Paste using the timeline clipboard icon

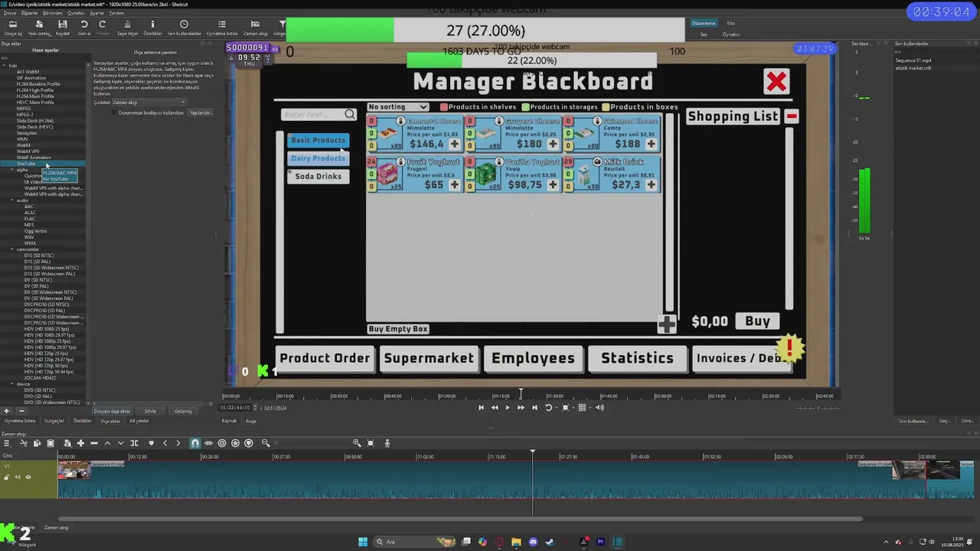tap(51, 443)
